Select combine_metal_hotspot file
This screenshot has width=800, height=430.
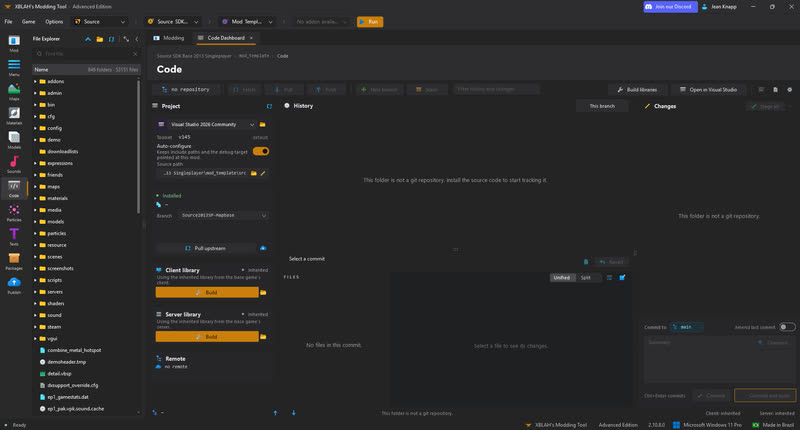[74, 350]
